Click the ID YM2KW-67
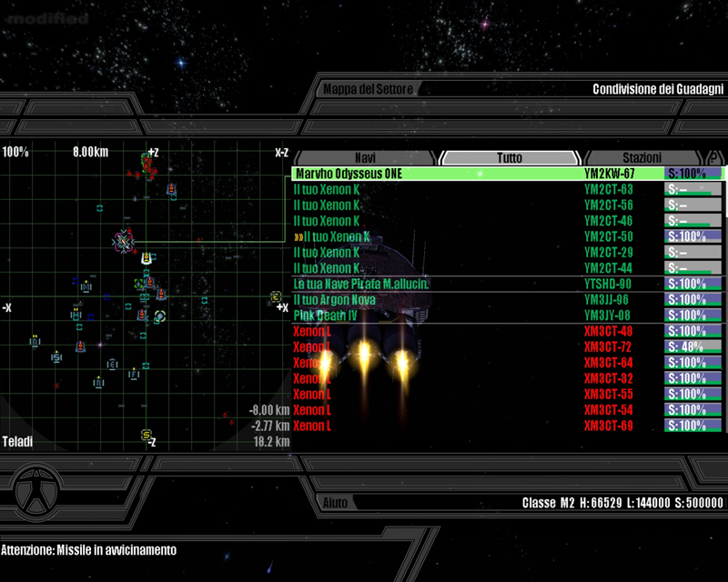The width and height of the screenshot is (728, 582). tap(609, 174)
